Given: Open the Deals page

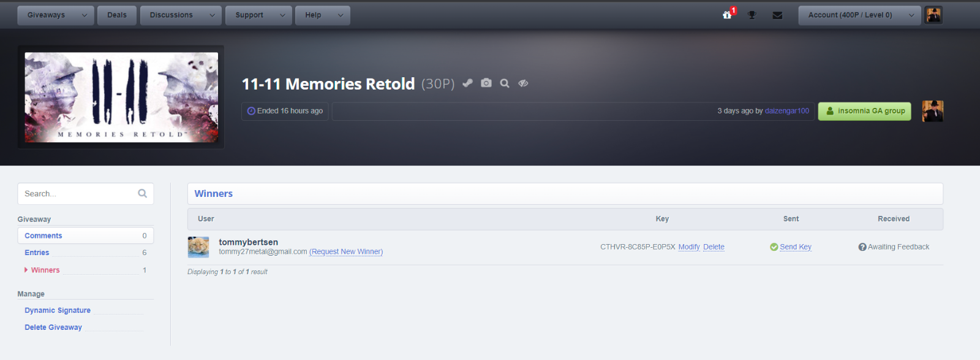Looking at the screenshot, I should (117, 15).
